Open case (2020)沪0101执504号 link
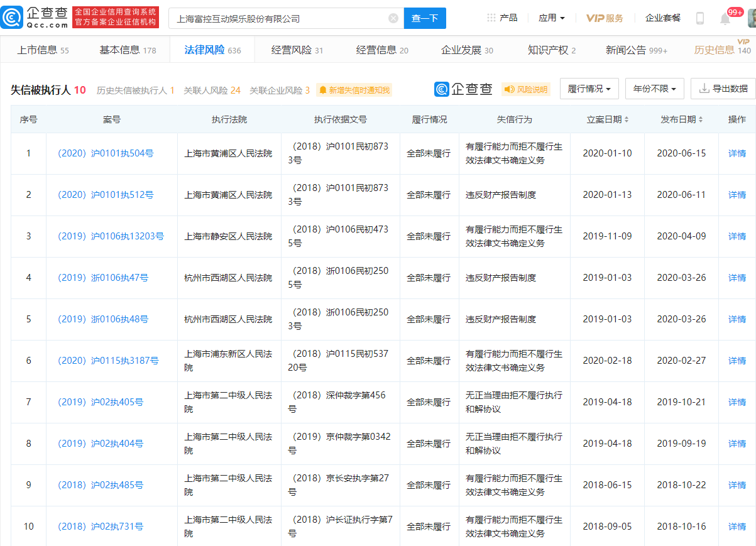Viewport: 756px width, 546px height. (105, 153)
